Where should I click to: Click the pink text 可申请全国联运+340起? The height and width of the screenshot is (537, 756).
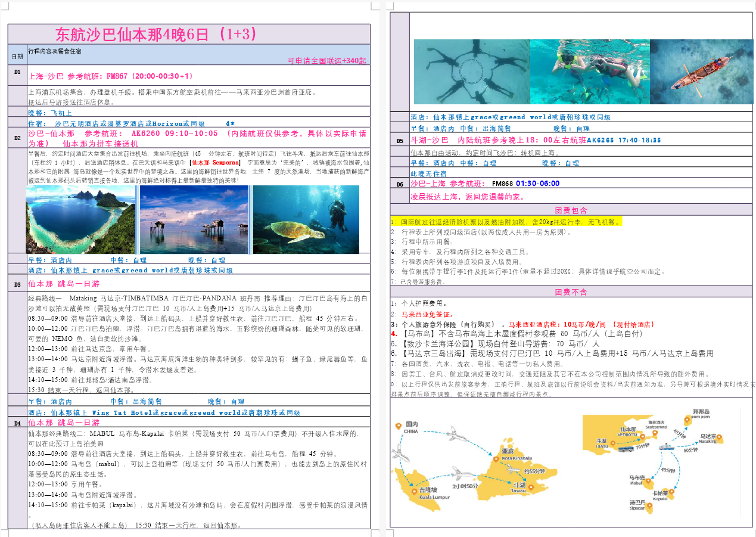[327, 61]
